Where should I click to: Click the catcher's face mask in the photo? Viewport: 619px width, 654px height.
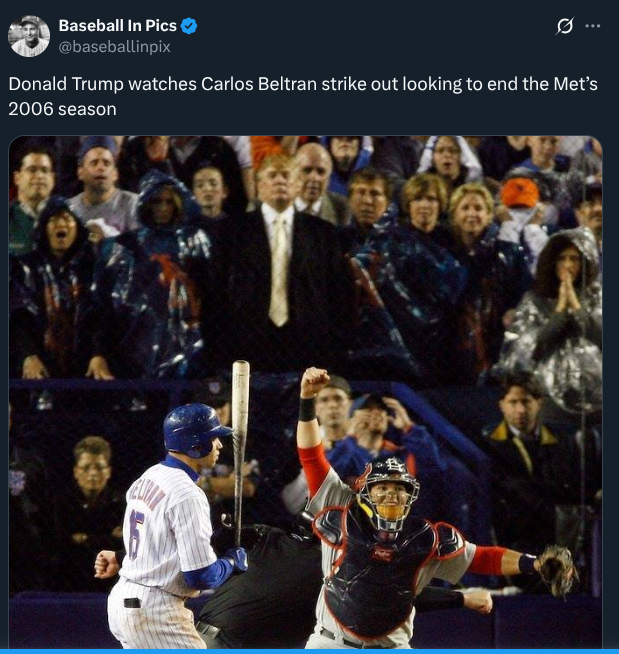pos(389,496)
